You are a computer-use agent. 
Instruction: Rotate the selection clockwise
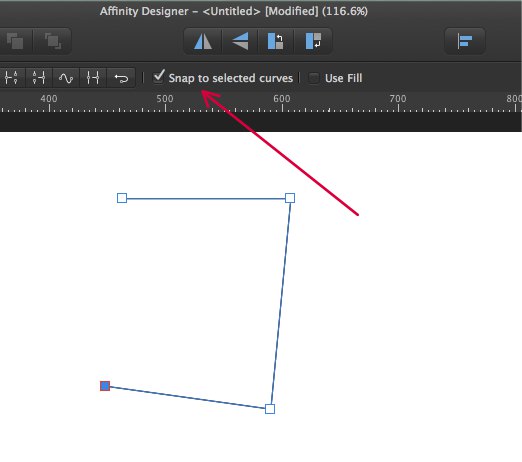click(x=313, y=41)
